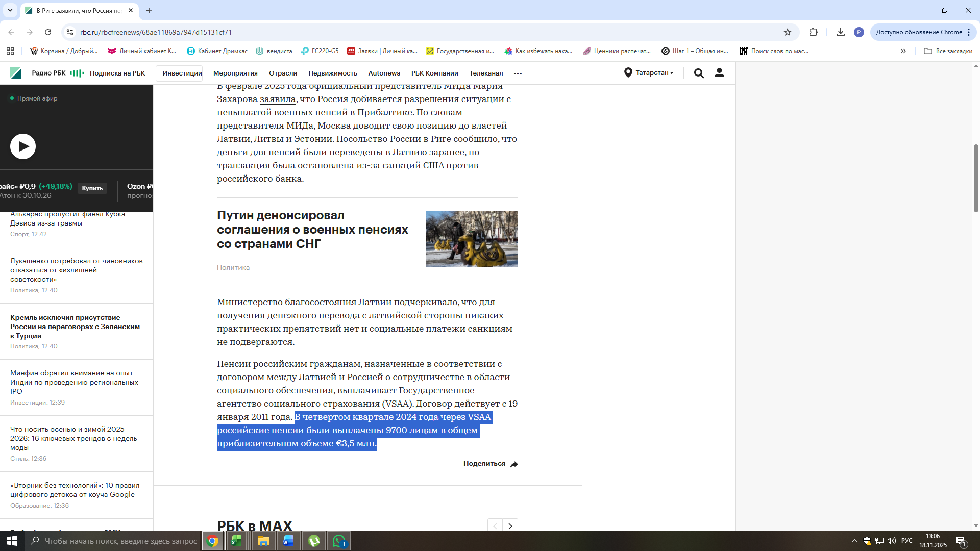Open Chrome extensions puzzle icon
The image size is (980, 551).
click(814, 32)
